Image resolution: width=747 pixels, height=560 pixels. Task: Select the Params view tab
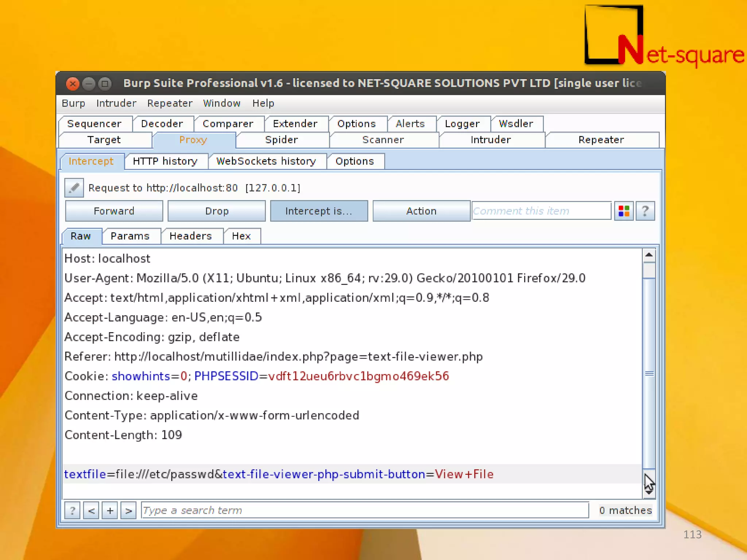pyautogui.click(x=130, y=236)
